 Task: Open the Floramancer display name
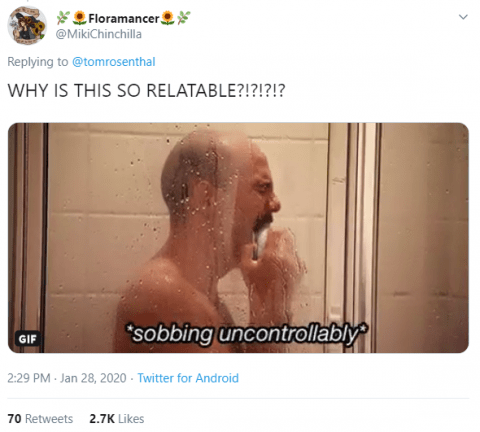(x=123, y=19)
